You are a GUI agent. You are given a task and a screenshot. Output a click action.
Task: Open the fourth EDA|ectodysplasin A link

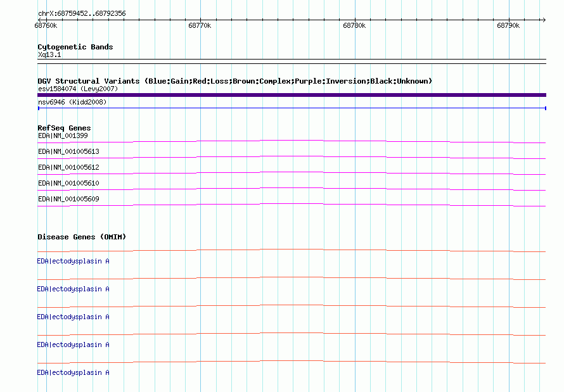coord(73,345)
